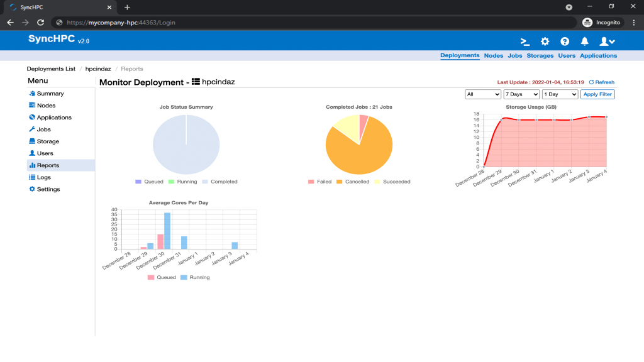The height and width of the screenshot is (362, 644).
Task: Open the settings gear icon in header
Action: [x=545, y=41]
